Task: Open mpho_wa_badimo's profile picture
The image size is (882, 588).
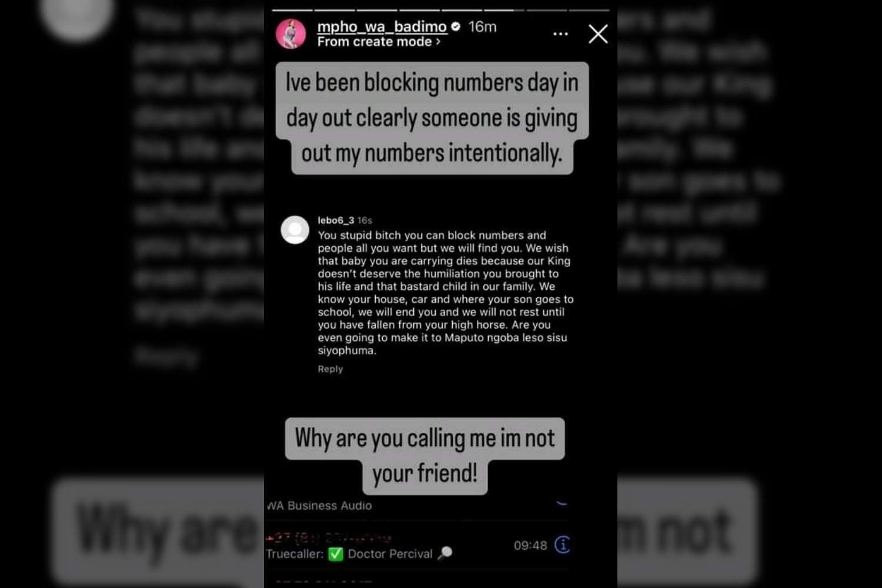Action: point(291,34)
